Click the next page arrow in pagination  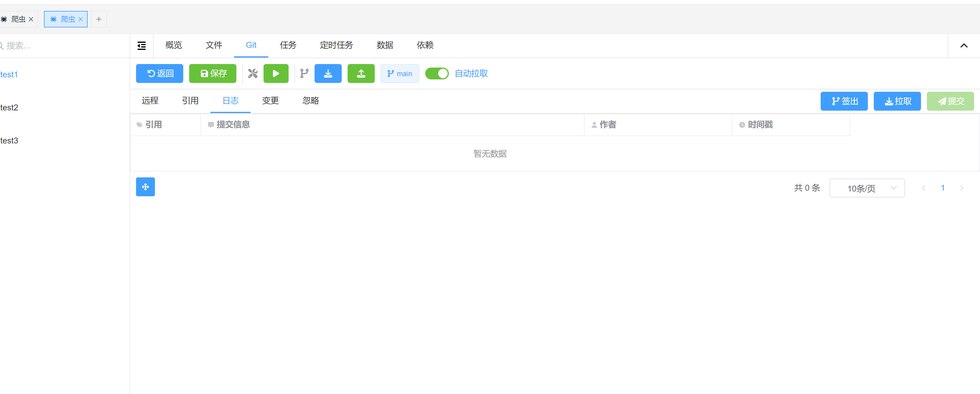point(962,187)
